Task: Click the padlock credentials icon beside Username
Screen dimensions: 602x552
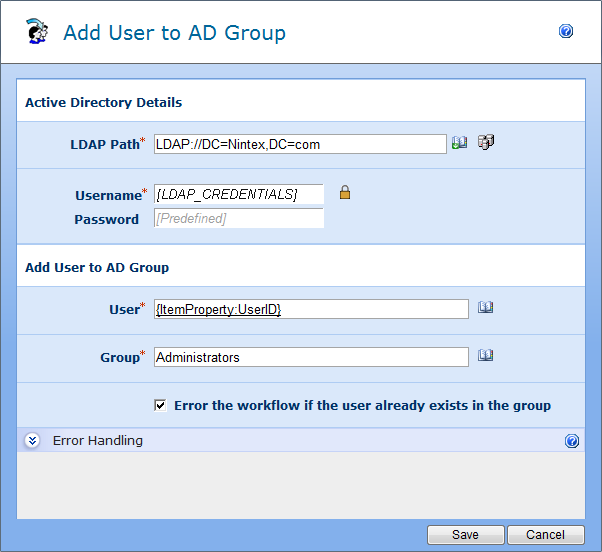Action: point(345,193)
